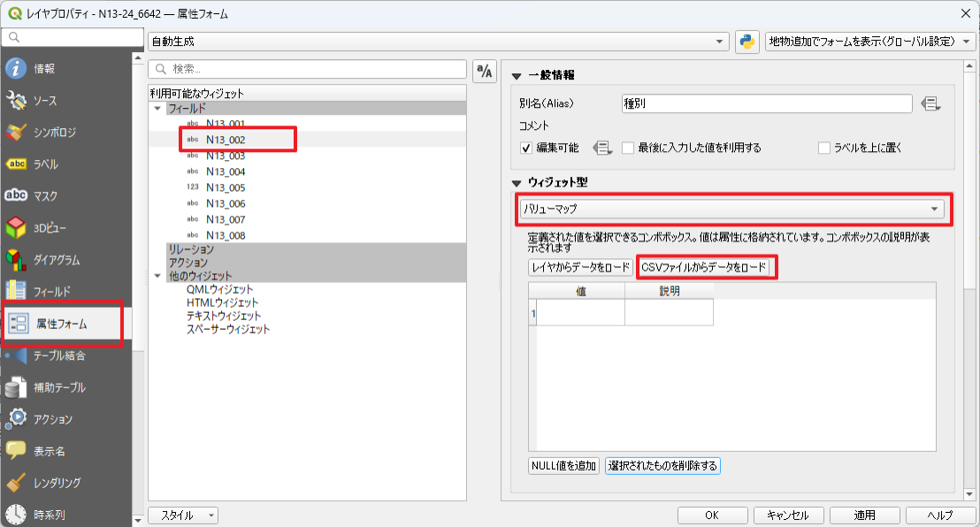
Task: Click the Python form code icon
Action: 747,42
